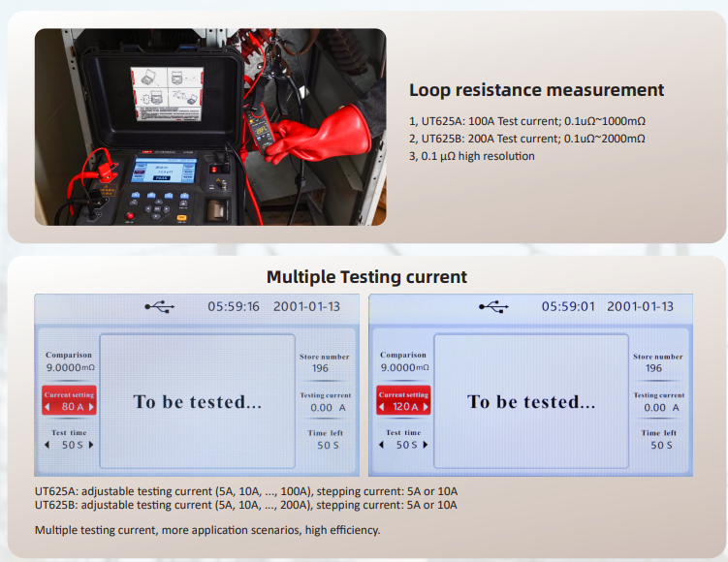Click the right Test time arrow on the 120 A screen
The width and height of the screenshot is (728, 562).
coord(425,445)
